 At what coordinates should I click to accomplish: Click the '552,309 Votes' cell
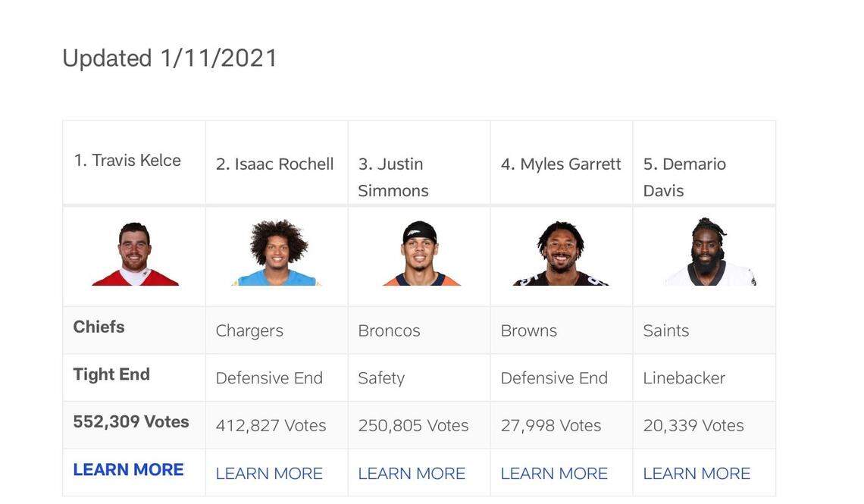pos(131,422)
